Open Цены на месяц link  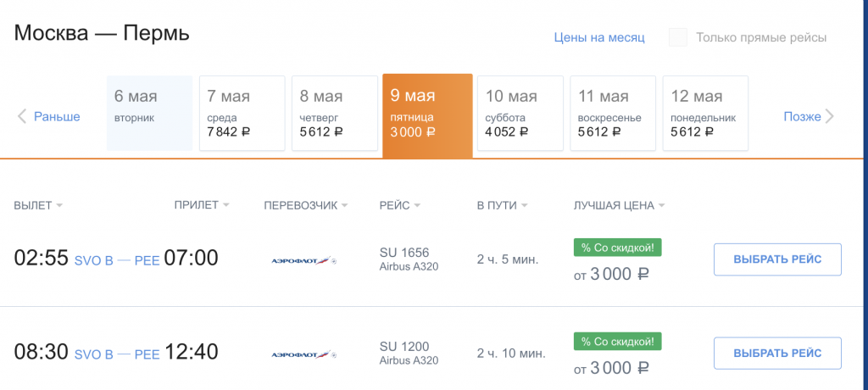(x=599, y=37)
